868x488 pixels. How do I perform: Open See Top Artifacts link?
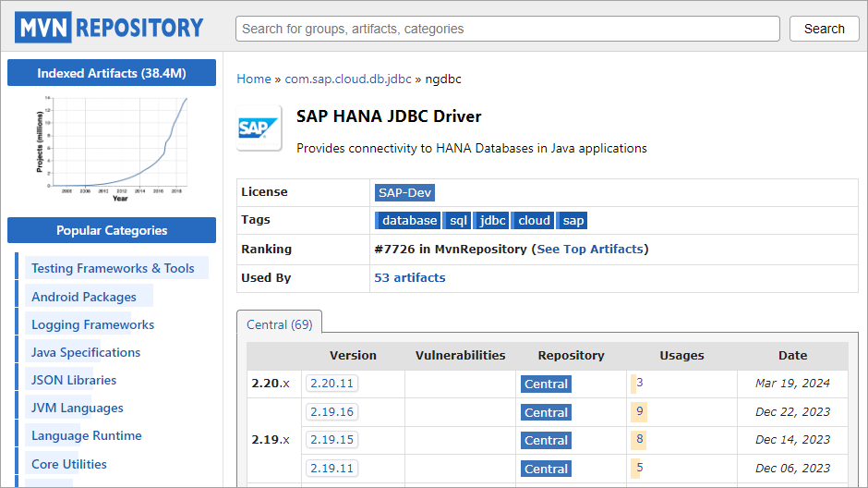pyautogui.click(x=590, y=250)
